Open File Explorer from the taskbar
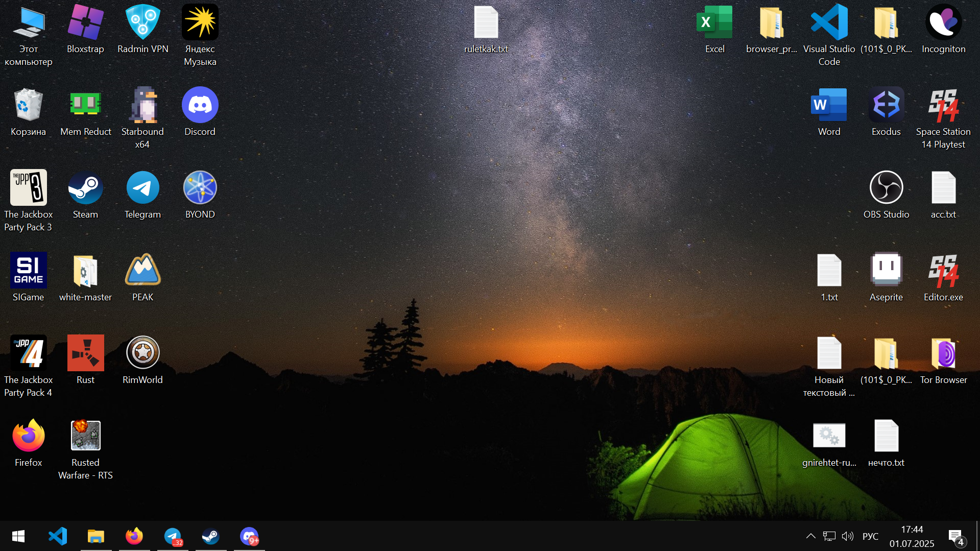Viewport: 980px width, 551px height. pos(96,536)
